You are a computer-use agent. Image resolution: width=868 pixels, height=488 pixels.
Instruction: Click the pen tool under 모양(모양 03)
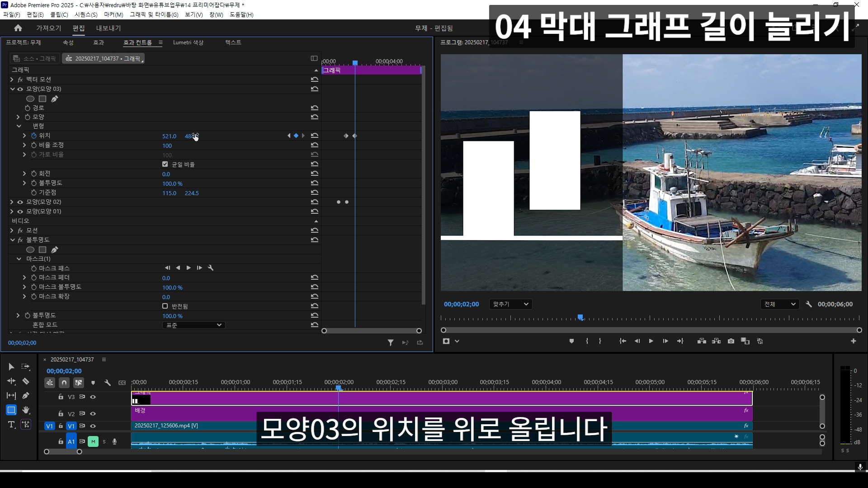tap(55, 99)
